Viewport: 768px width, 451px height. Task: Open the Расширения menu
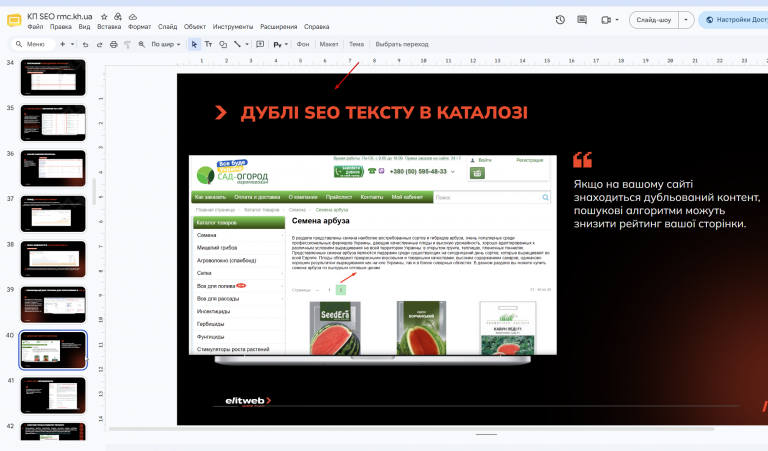(x=278, y=26)
